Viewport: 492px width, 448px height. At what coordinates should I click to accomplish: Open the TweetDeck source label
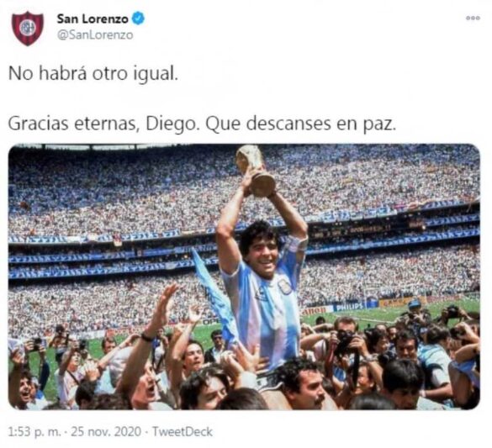[183, 432]
